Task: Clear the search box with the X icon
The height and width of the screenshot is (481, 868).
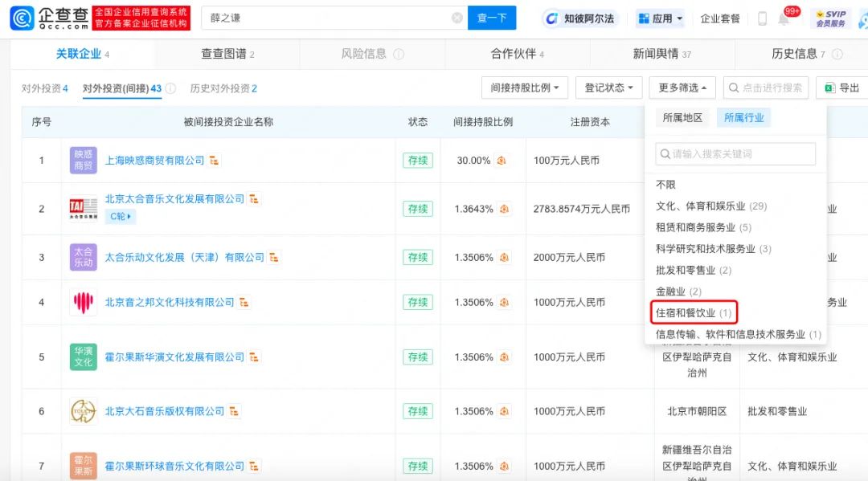Action: click(457, 18)
